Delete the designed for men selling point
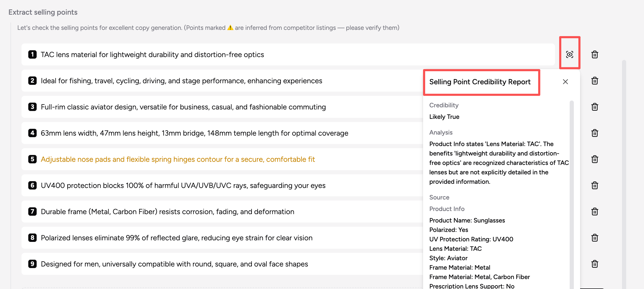 click(x=595, y=264)
